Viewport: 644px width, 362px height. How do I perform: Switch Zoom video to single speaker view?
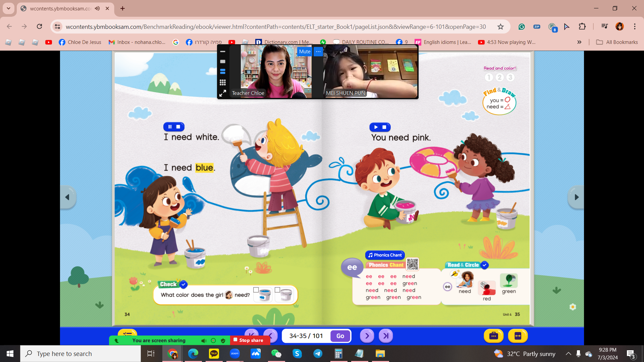coord(223,62)
